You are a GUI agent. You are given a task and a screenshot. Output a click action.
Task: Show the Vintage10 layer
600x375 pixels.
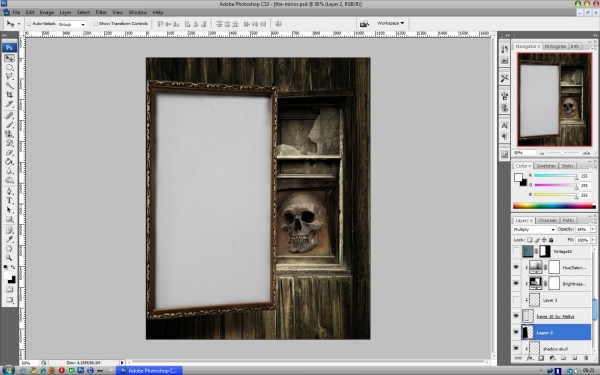pyautogui.click(x=516, y=251)
